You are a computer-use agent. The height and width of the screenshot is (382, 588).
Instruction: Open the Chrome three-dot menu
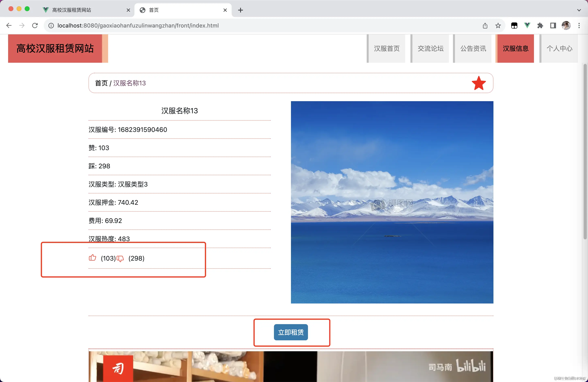click(x=579, y=25)
